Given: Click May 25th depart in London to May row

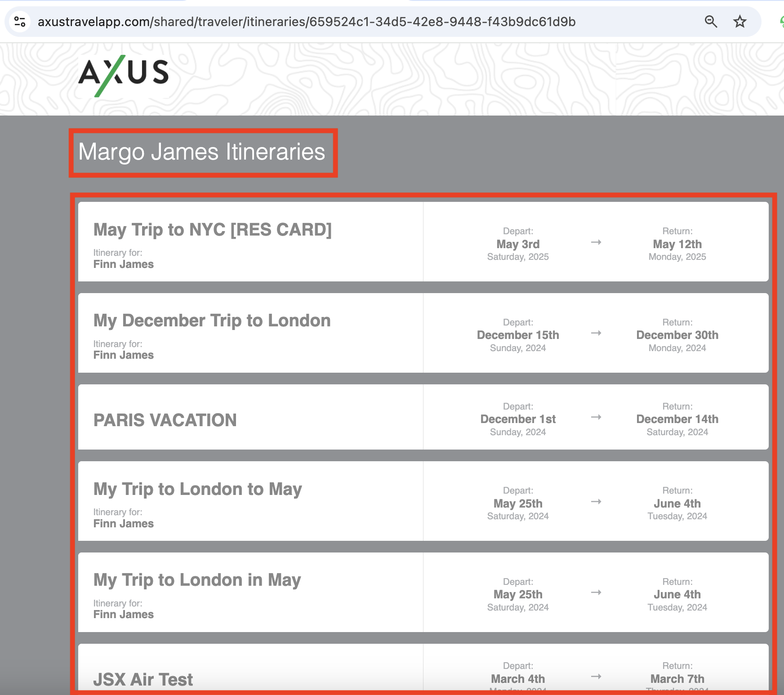Looking at the screenshot, I should (x=518, y=504).
